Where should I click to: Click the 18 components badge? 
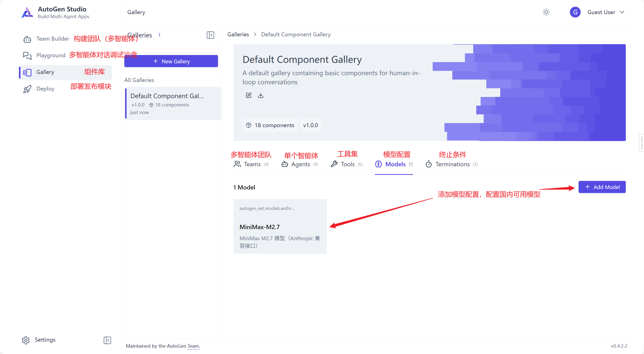[x=270, y=125]
